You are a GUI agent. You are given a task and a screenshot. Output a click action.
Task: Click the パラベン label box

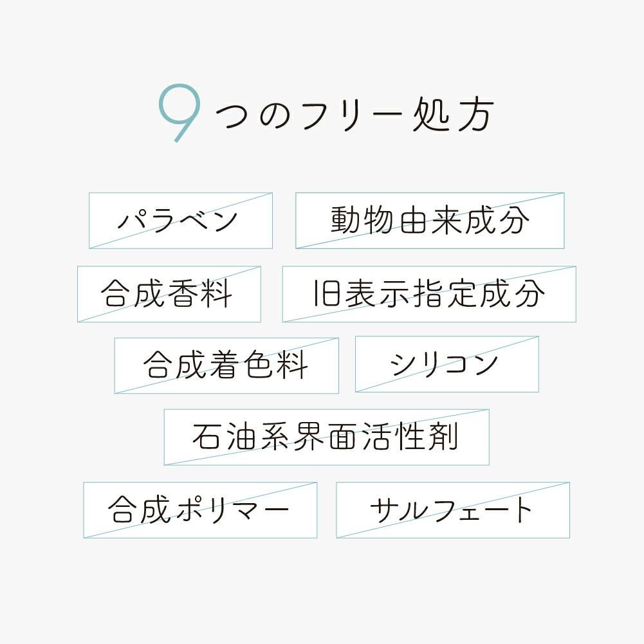click(x=180, y=221)
